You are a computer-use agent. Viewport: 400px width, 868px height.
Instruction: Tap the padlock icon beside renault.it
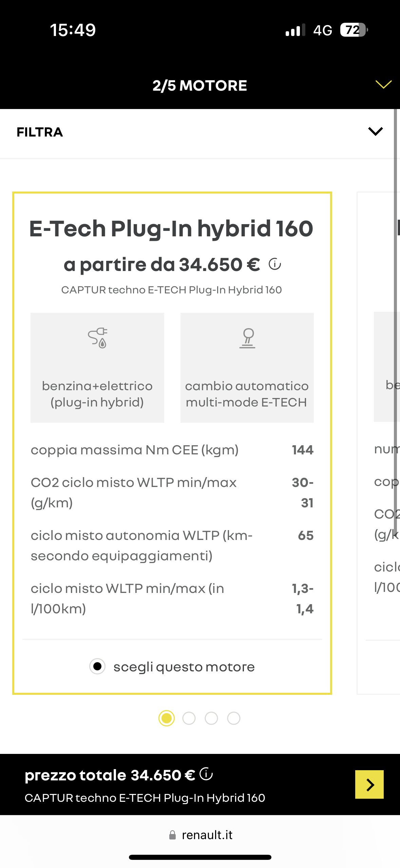[172, 835]
